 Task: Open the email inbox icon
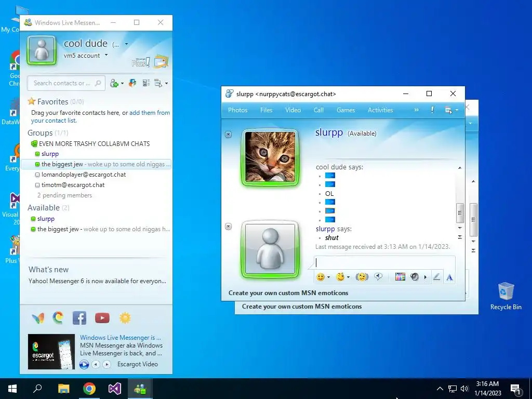click(161, 61)
